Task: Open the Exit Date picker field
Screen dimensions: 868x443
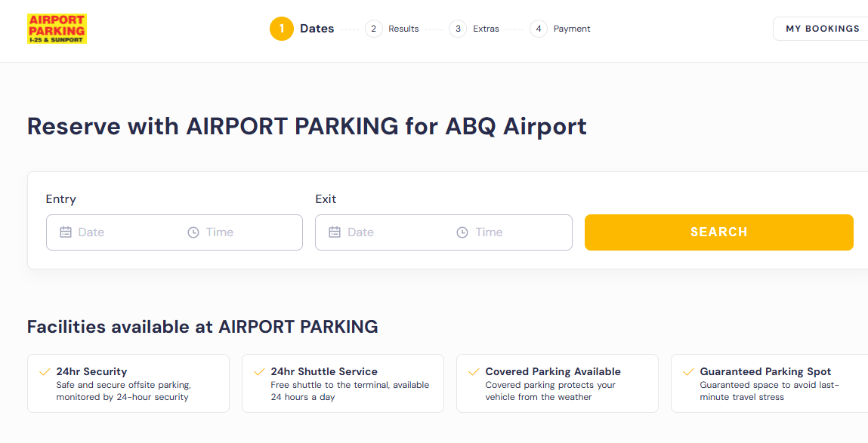Action: click(x=380, y=232)
